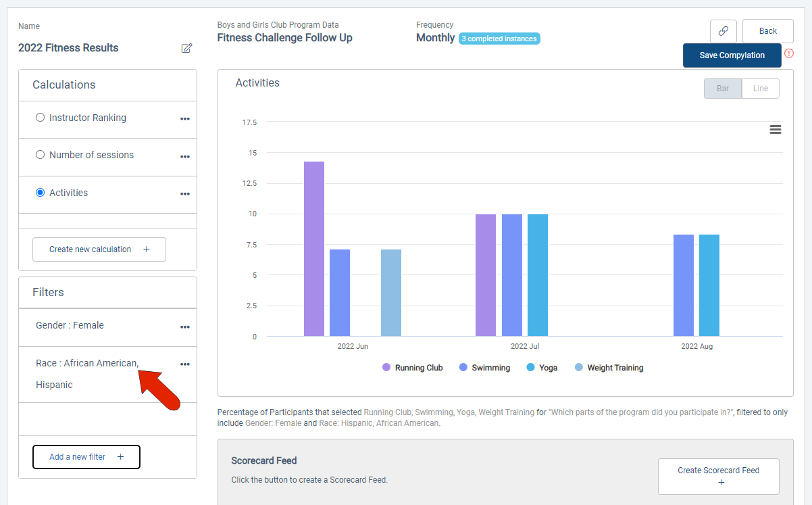Viewport: 812px width, 505px height.
Task: Click the Create Scorecard Feed button
Action: point(719,477)
